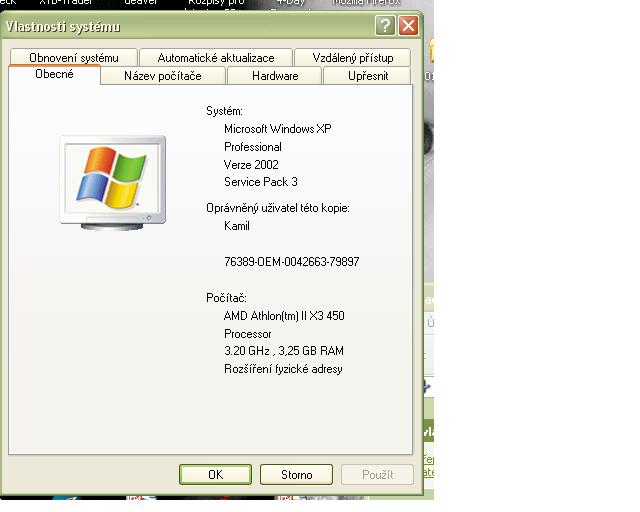Close the Vlastnosti systému dialog
This screenshot has width=640, height=512.
coord(408,26)
